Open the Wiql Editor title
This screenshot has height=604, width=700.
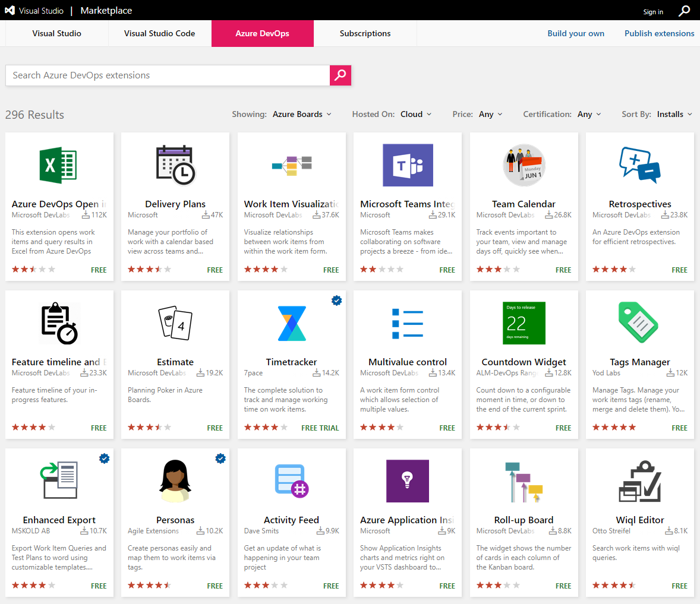click(640, 520)
